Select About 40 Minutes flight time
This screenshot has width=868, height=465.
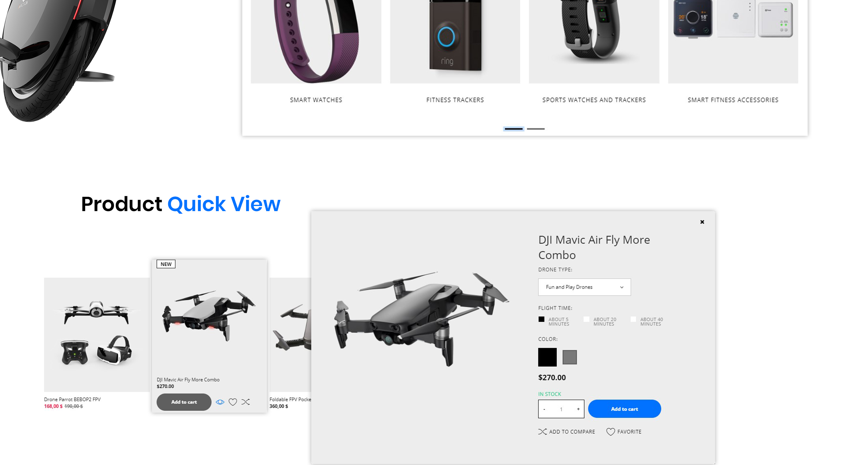[x=633, y=319]
